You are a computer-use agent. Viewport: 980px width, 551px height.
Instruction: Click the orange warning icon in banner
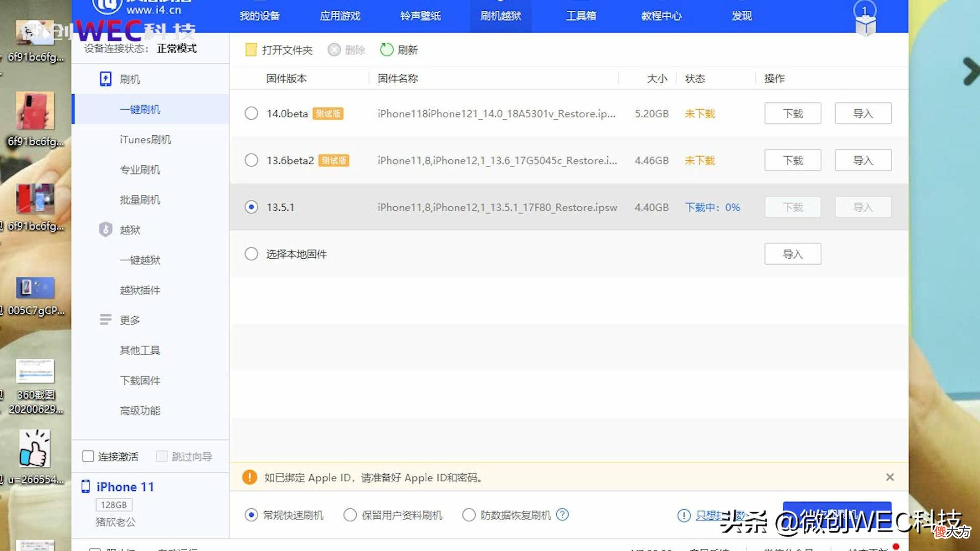coord(249,477)
